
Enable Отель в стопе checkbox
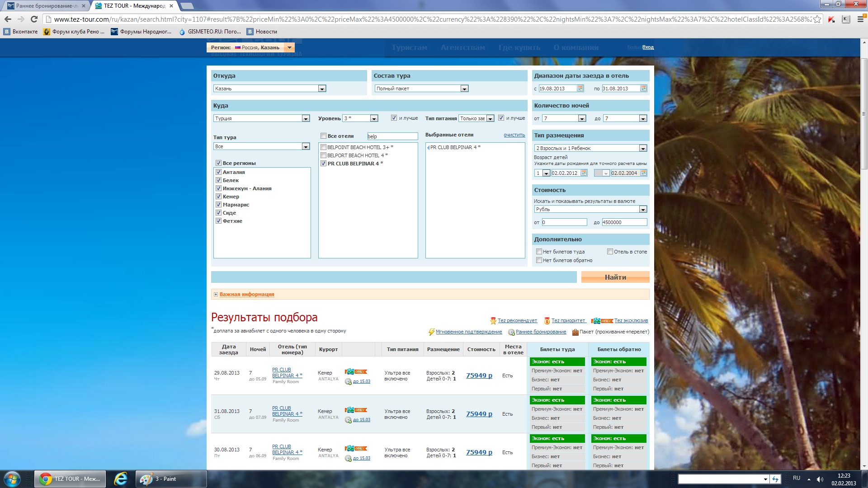[x=610, y=252]
